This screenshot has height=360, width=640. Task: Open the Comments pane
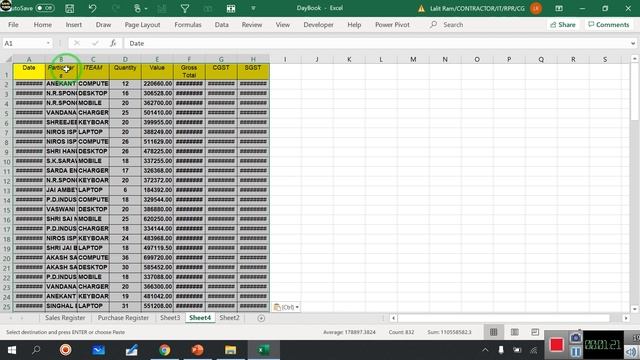608,24
